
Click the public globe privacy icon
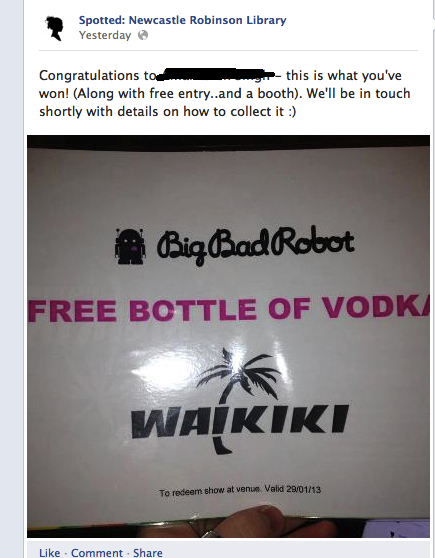(x=143, y=35)
